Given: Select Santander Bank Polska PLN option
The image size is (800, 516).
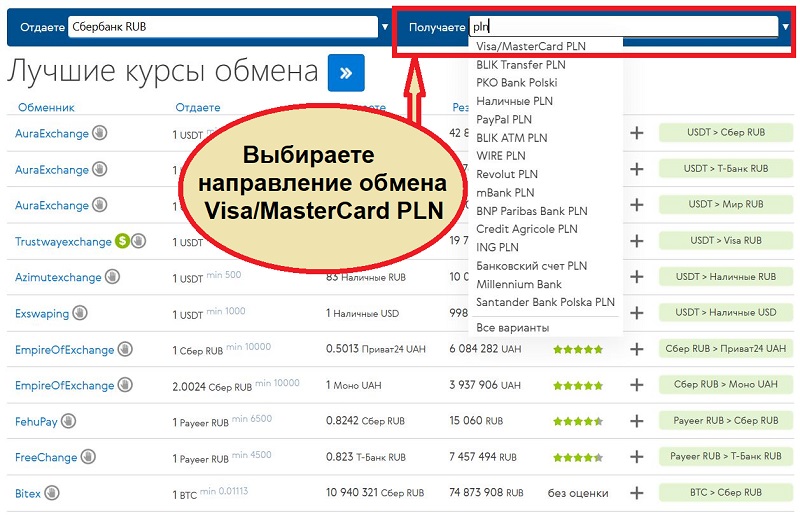Looking at the screenshot, I should click(545, 302).
